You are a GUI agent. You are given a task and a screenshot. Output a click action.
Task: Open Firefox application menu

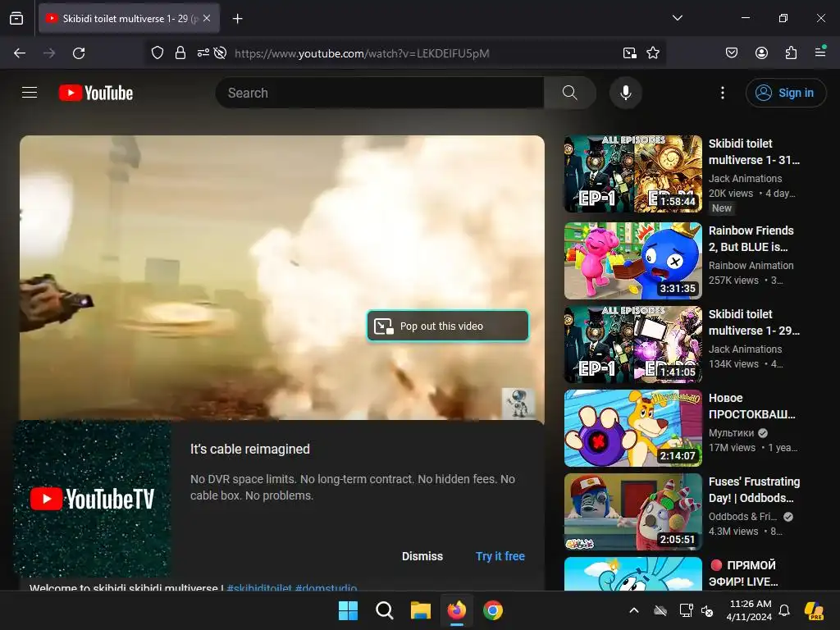click(820, 52)
